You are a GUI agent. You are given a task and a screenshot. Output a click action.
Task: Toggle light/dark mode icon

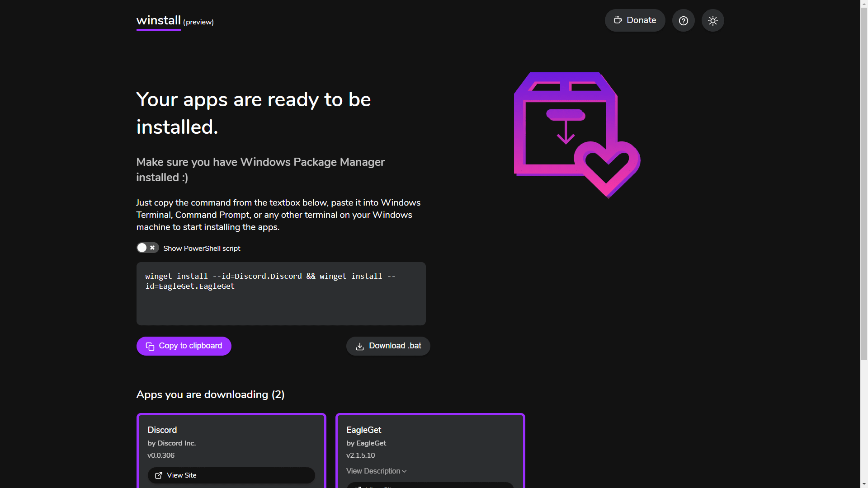[712, 20]
